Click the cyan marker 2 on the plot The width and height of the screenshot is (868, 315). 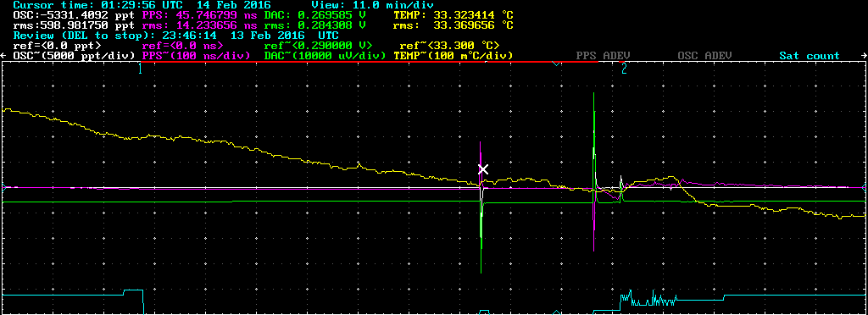click(624, 69)
